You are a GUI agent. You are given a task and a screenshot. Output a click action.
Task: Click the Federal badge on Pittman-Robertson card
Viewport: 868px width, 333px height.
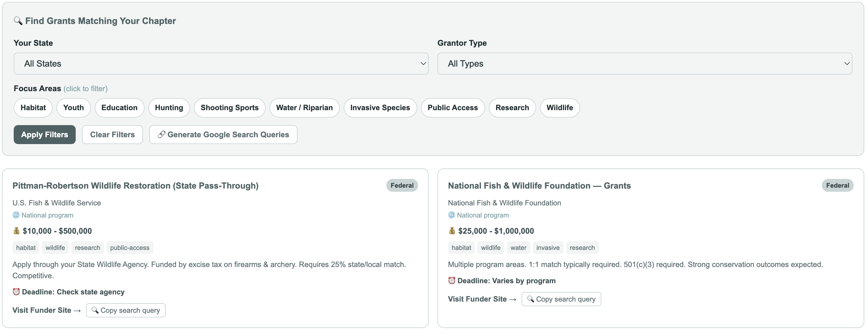coord(402,185)
